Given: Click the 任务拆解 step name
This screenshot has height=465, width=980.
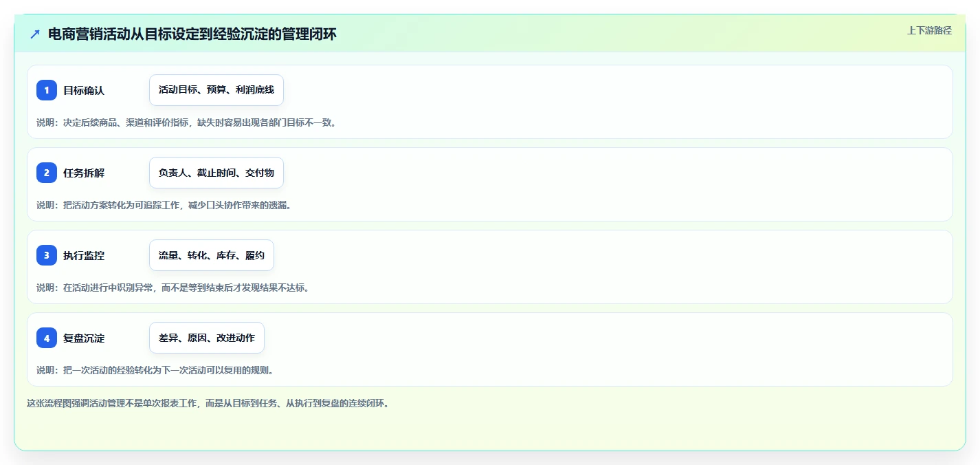Looking at the screenshot, I should [x=84, y=173].
